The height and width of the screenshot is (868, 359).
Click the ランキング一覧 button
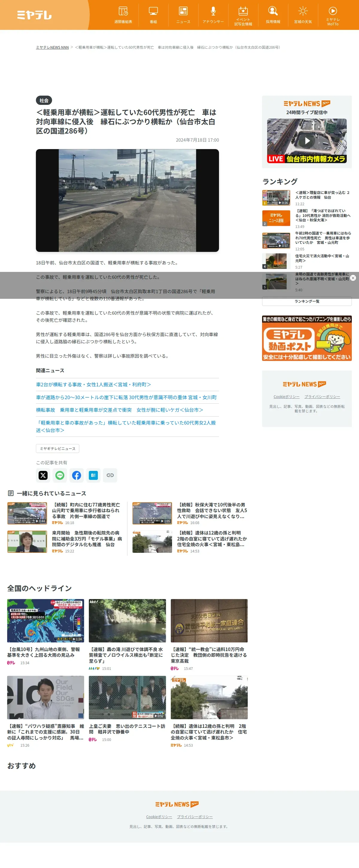click(307, 301)
